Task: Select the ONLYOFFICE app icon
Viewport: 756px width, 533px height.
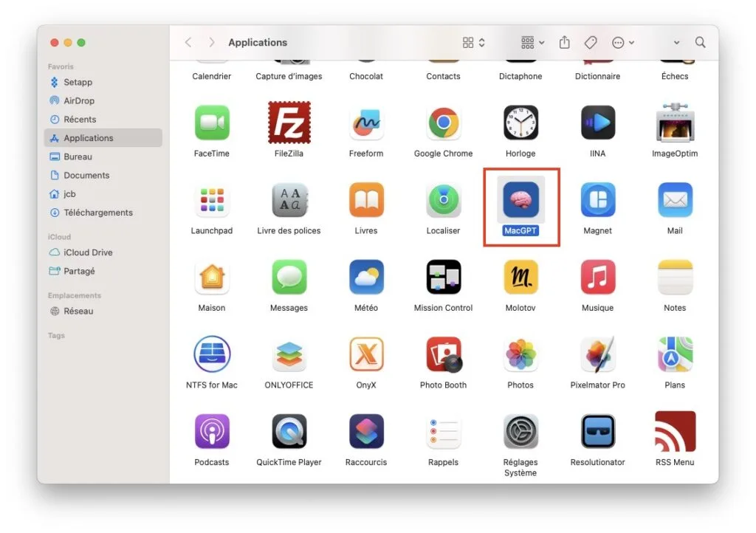Action: coord(289,354)
